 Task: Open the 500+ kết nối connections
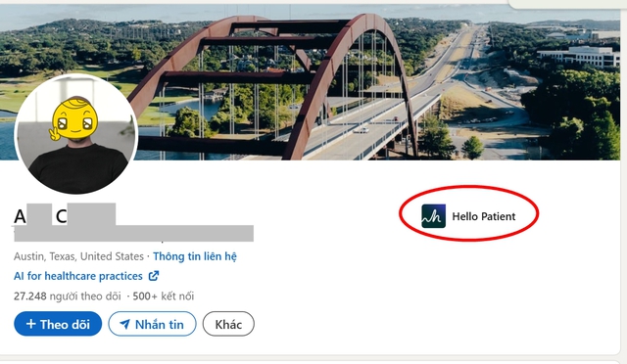click(x=164, y=296)
